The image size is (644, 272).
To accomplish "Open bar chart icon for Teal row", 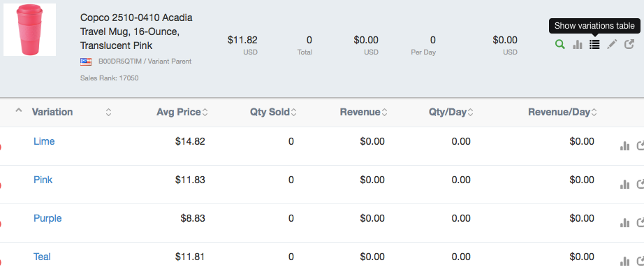I will [624, 262].
